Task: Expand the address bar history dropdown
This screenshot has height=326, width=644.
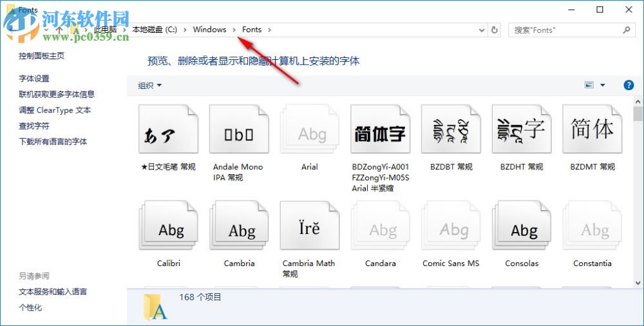Action: coord(481,30)
